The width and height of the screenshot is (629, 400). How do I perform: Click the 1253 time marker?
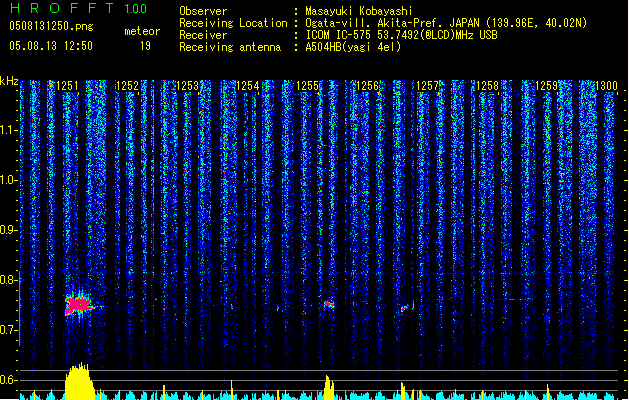(x=187, y=86)
